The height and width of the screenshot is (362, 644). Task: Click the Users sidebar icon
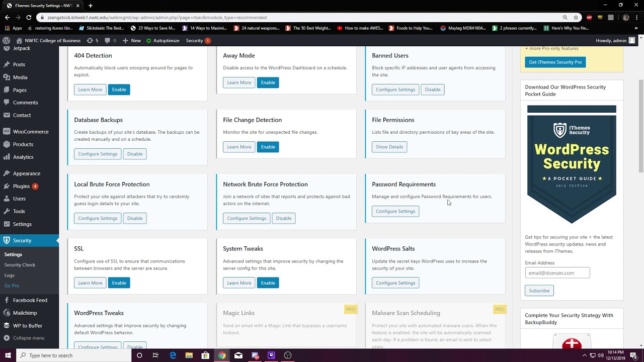(x=7, y=199)
